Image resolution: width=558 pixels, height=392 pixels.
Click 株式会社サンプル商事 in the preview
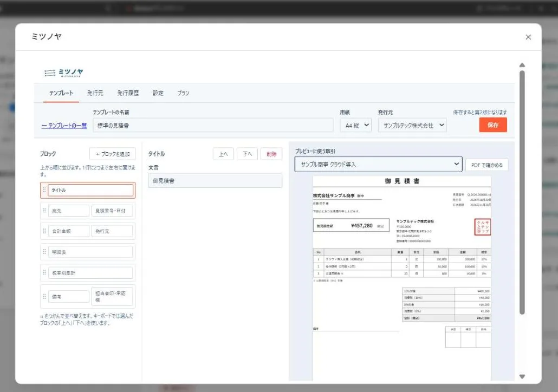point(334,195)
